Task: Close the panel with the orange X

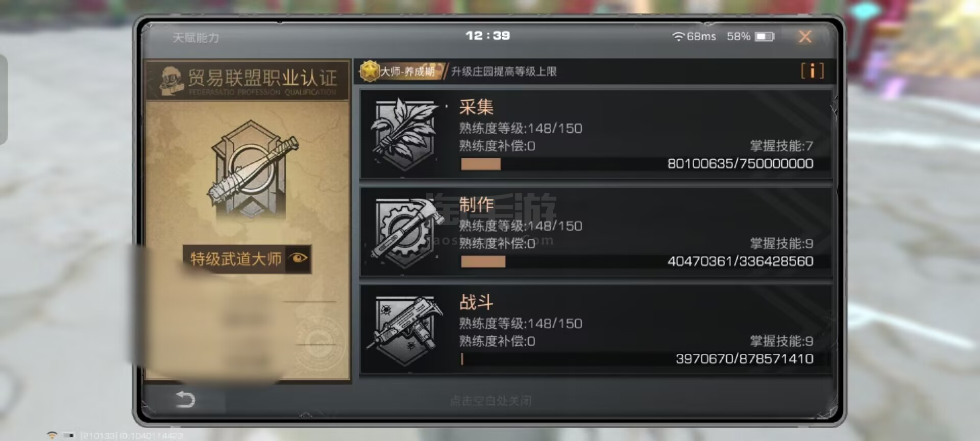Action: point(805,36)
